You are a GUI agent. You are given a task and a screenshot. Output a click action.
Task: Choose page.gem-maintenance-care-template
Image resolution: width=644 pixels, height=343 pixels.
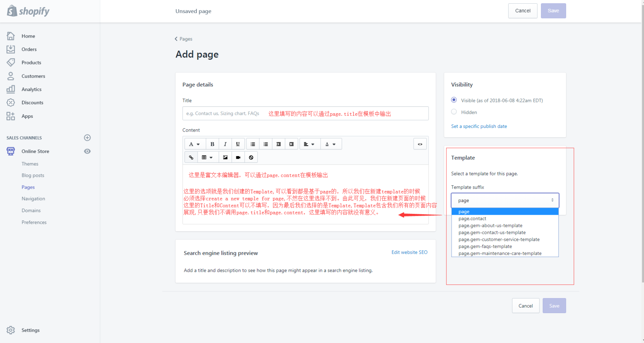click(x=505, y=253)
